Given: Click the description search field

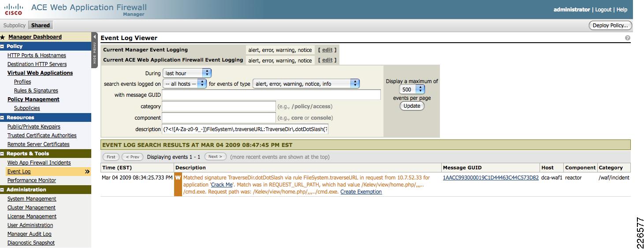Looking at the screenshot, I should point(245,129).
